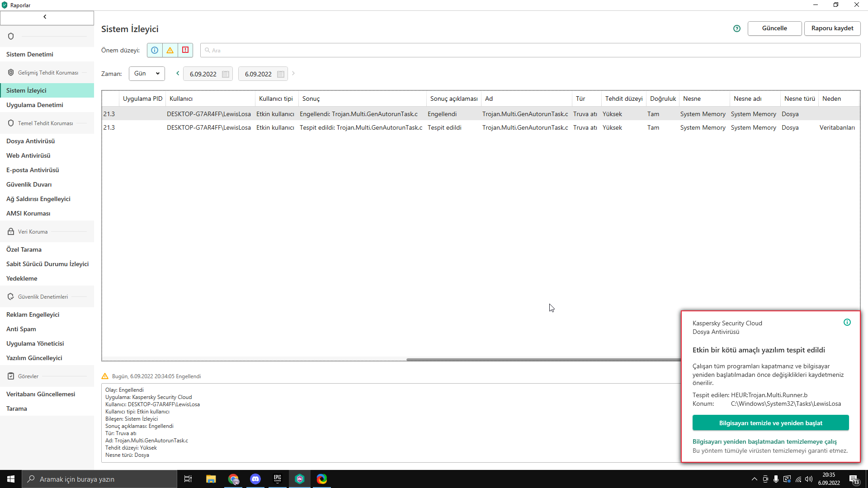Toggle the yellow warning severity filter
Image resolution: width=868 pixels, height=488 pixels.
(x=170, y=50)
